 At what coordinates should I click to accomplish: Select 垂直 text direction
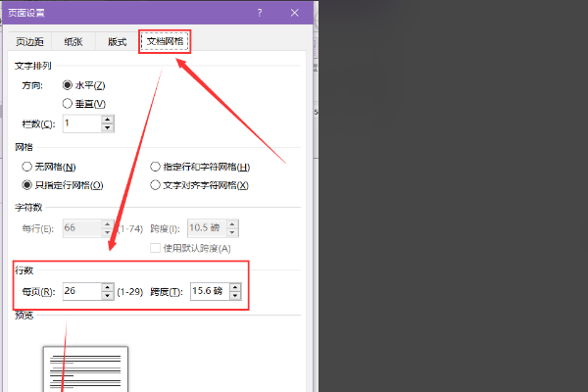[x=67, y=104]
